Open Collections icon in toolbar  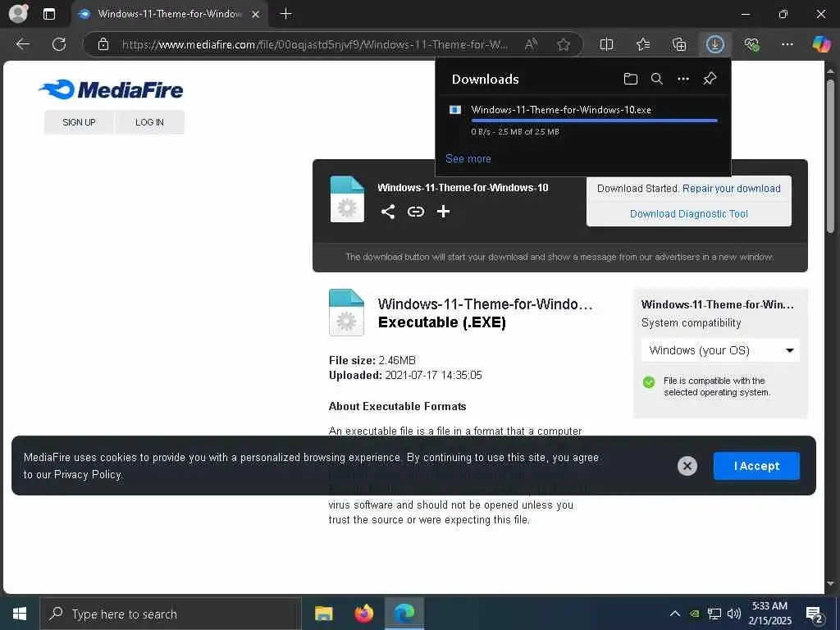pos(678,44)
